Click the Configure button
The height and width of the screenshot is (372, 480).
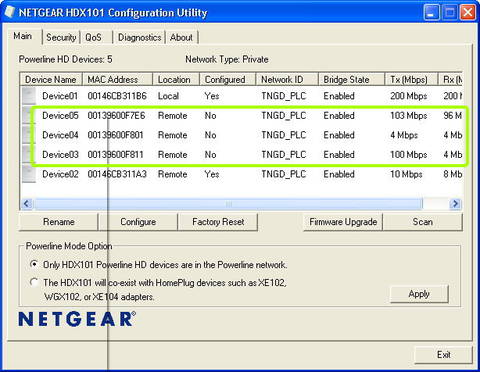138,222
